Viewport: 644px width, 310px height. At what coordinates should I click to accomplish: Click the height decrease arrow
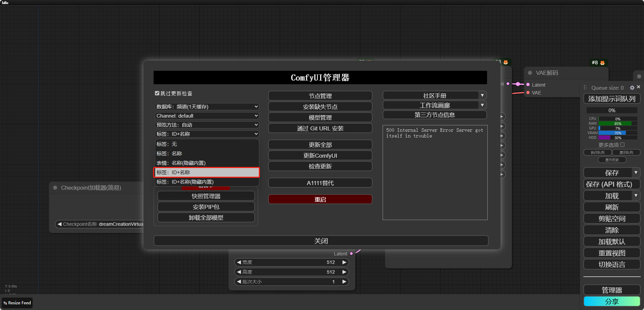pos(239,272)
